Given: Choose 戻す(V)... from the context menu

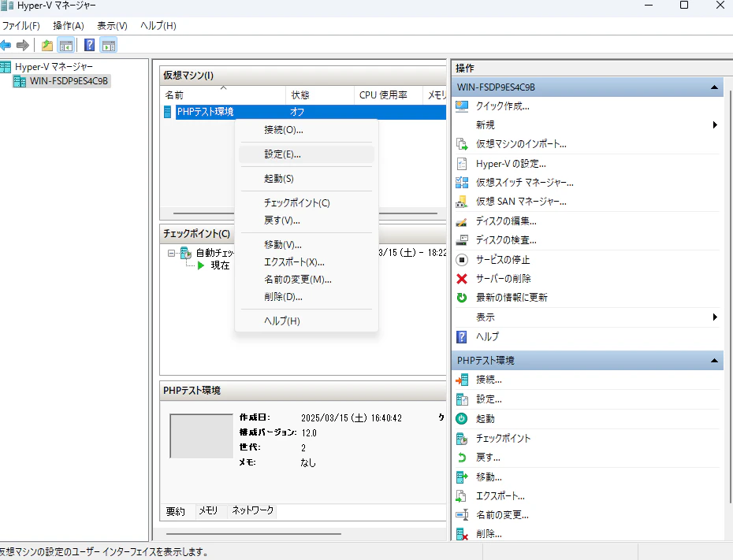Looking at the screenshot, I should [x=307, y=220].
